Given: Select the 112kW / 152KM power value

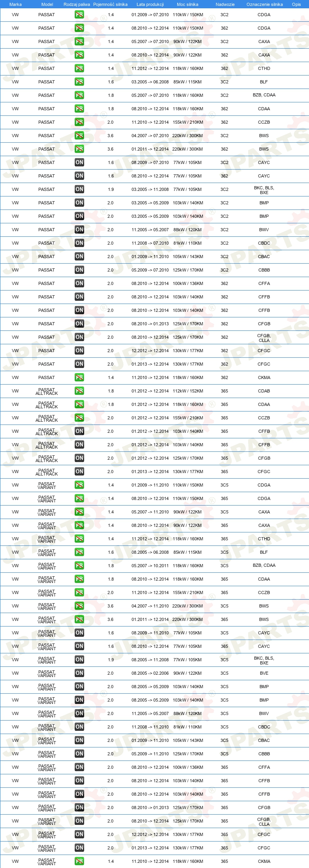Looking at the screenshot, I should coord(188,391).
